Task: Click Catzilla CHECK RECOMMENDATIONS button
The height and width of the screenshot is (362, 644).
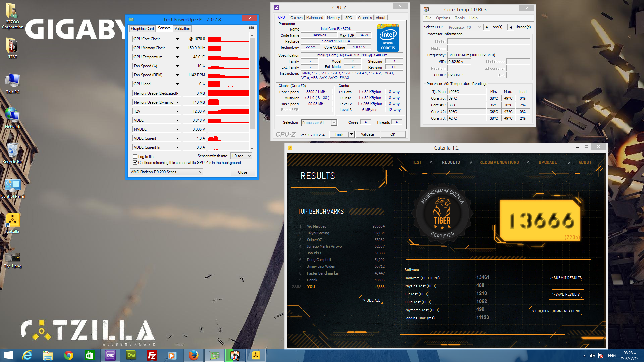Action: 556,311
